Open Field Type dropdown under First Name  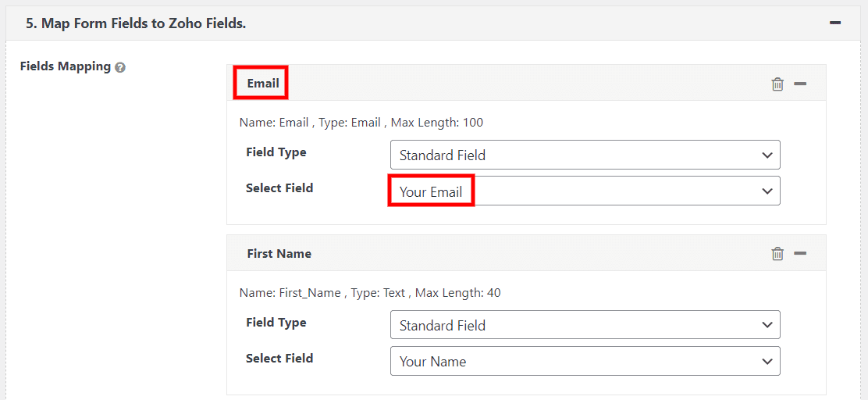585,325
